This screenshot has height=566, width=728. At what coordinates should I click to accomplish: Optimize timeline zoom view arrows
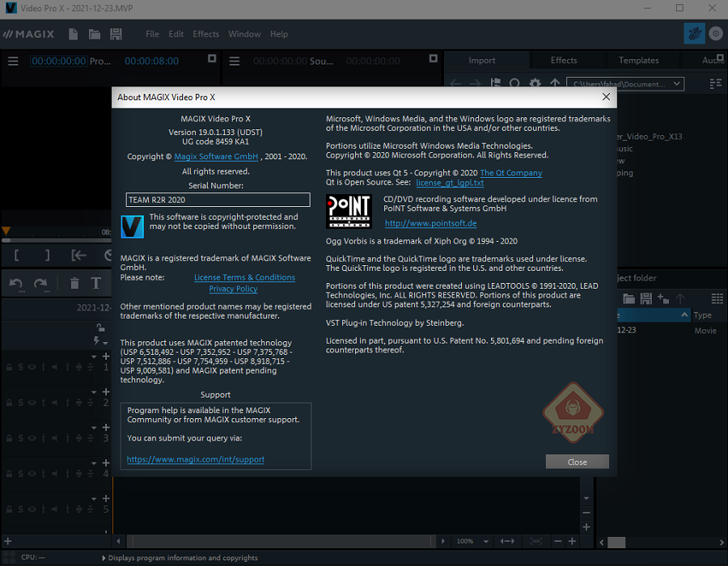[x=507, y=542]
